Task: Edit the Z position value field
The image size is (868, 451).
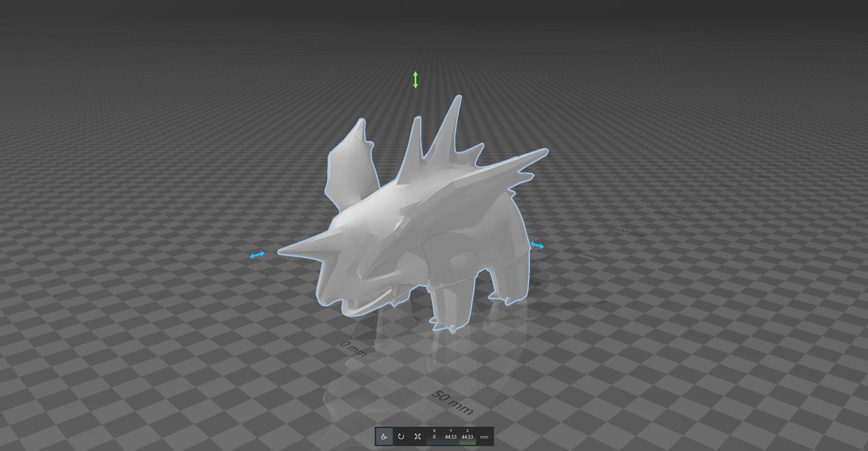Action: coord(467,437)
